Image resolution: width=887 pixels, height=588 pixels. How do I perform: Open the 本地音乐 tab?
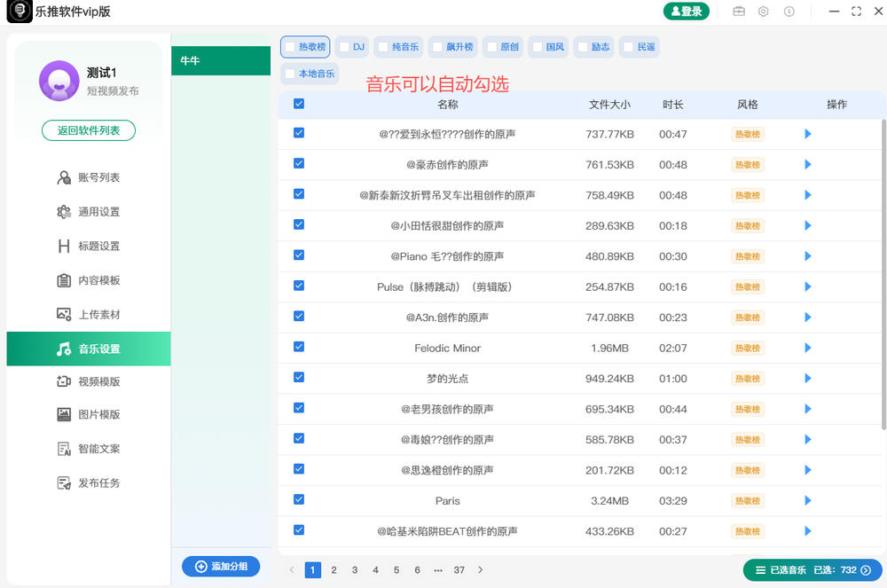click(310, 74)
